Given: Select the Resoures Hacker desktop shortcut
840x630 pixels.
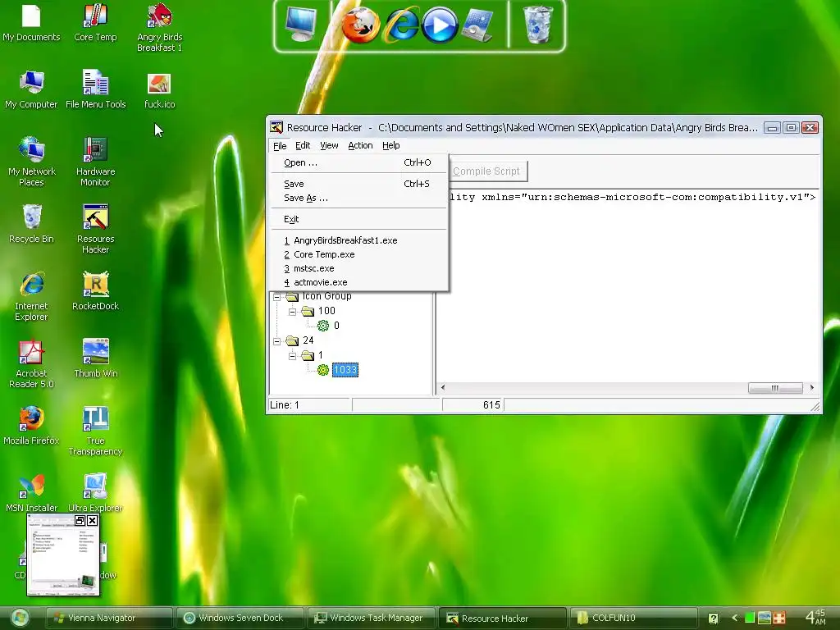Looking at the screenshot, I should (x=95, y=230).
